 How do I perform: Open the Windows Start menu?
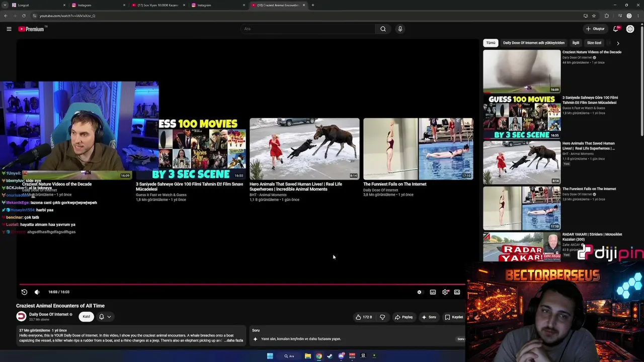pos(270,356)
